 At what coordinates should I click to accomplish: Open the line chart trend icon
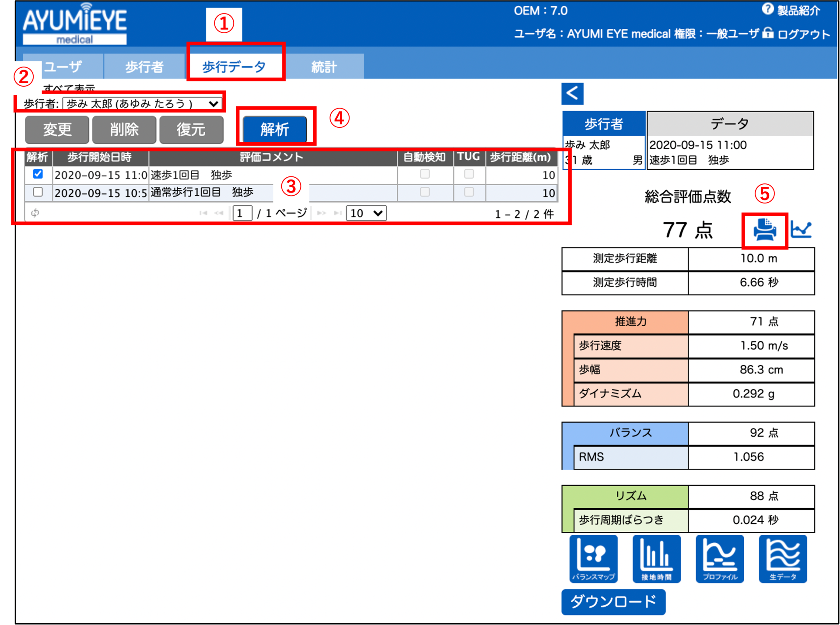point(801,229)
